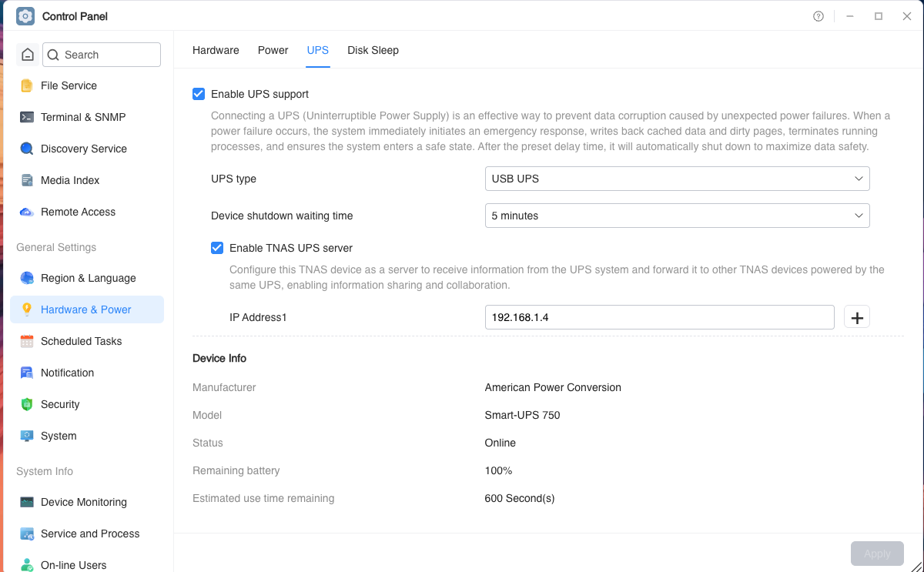Select the Discovery Service icon
924x572 pixels.
tap(27, 149)
